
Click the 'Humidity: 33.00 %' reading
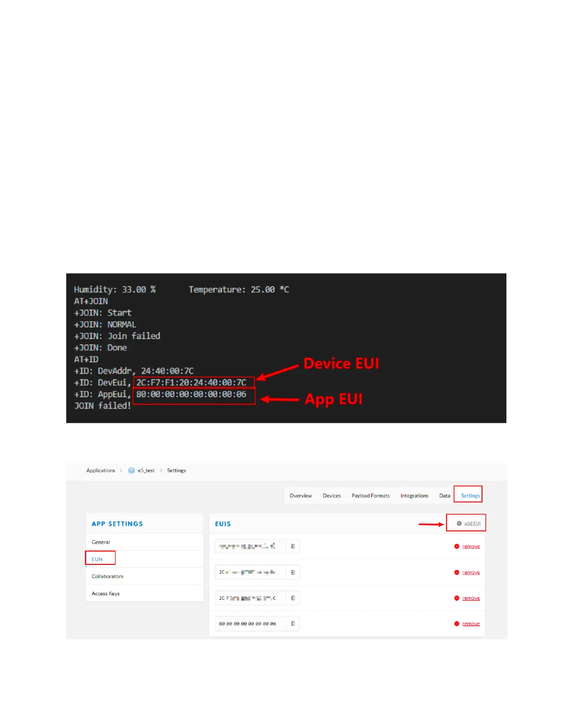[115, 290]
